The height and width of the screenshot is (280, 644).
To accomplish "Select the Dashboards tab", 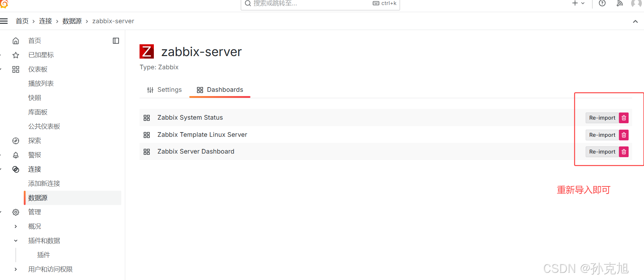I will (220, 90).
